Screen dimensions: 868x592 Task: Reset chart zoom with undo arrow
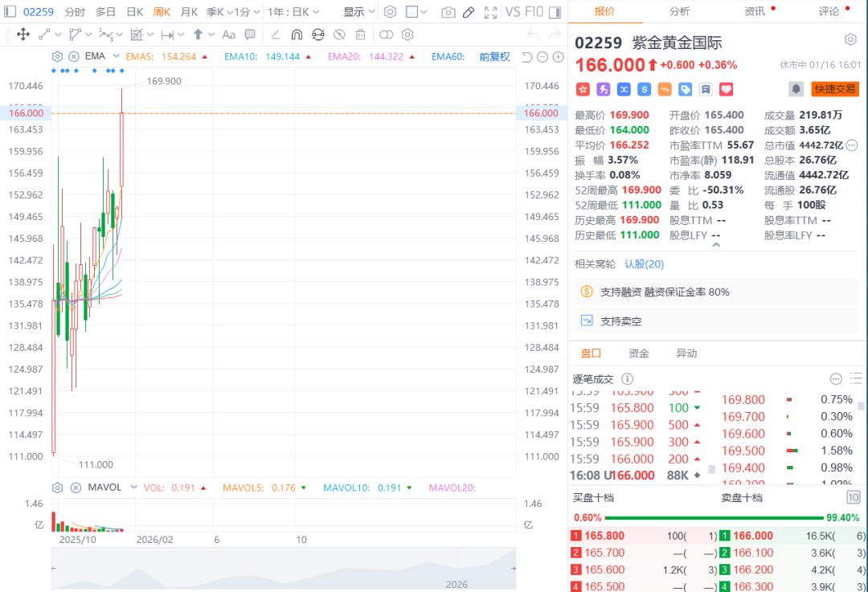pos(527,56)
